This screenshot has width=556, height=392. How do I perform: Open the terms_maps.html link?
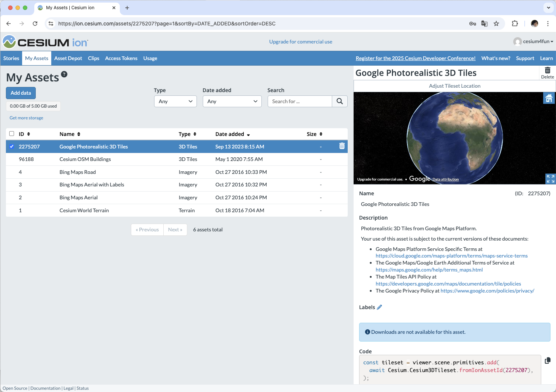tap(429, 270)
